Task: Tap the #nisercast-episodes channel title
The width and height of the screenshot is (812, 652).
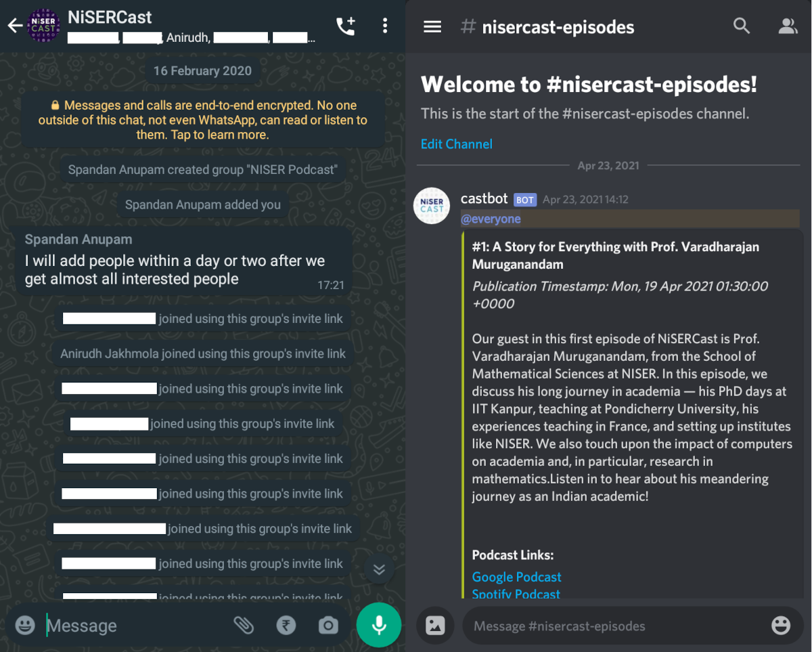Action: click(x=547, y=27)
